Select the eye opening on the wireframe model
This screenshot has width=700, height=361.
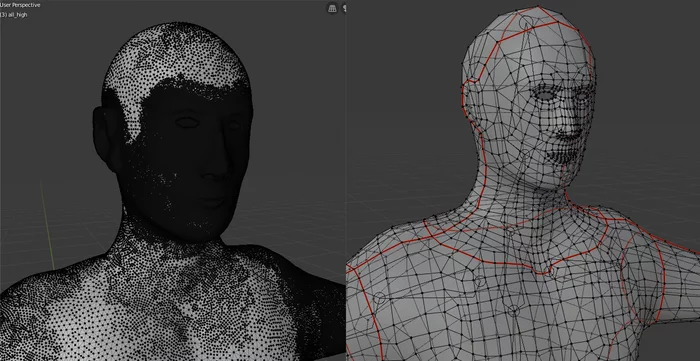coord(545,95)
